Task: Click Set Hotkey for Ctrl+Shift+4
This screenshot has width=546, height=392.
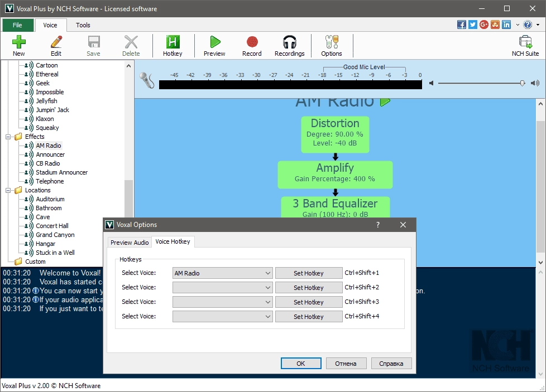Action: (309, 317)
